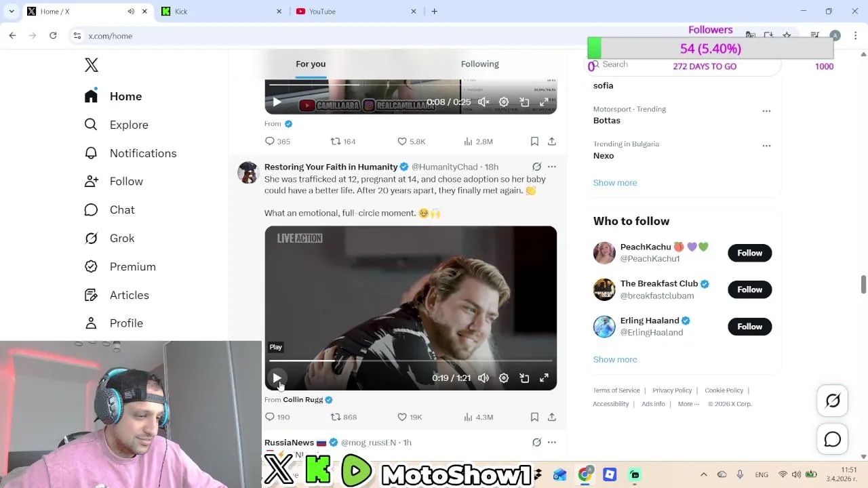View analytics showing 4.3M views
The width and height of the screenshot is (868, 488).
(478, 418)
